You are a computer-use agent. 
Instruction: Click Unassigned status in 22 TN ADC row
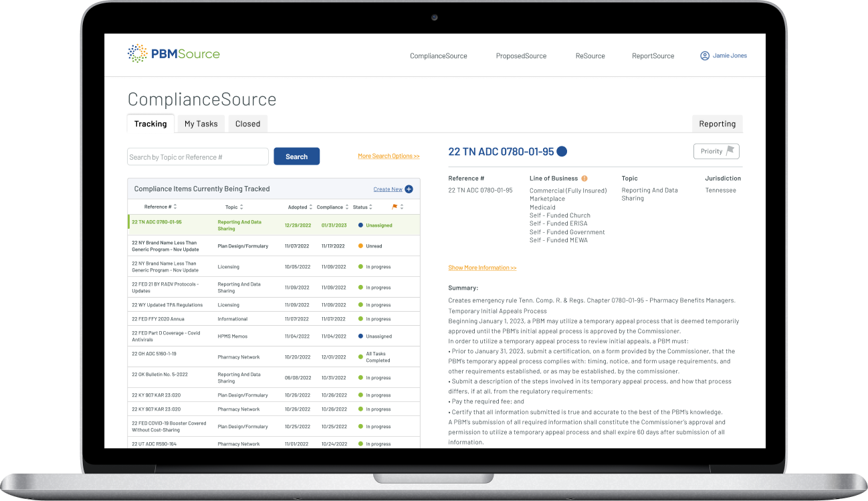375,225
